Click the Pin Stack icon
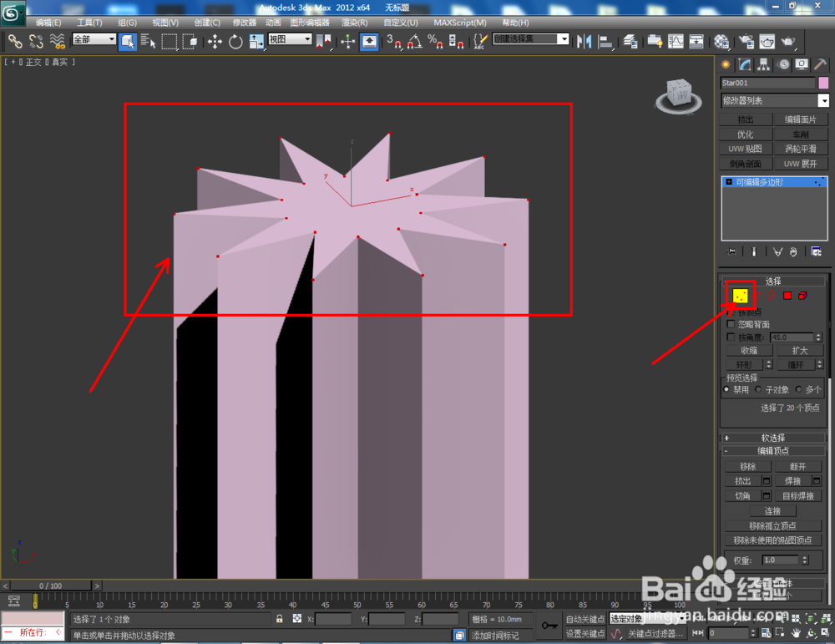835x644 pixels. point(731,251)
